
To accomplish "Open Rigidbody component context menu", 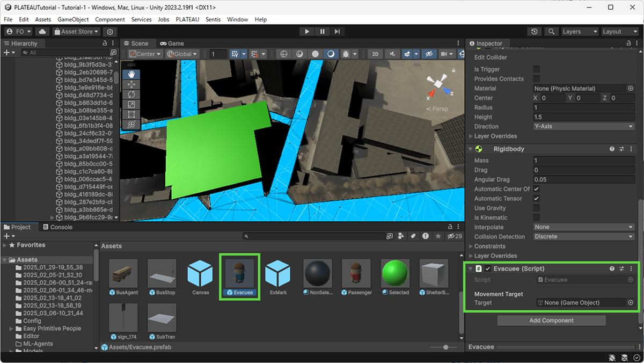I will [x=631, y=149].
